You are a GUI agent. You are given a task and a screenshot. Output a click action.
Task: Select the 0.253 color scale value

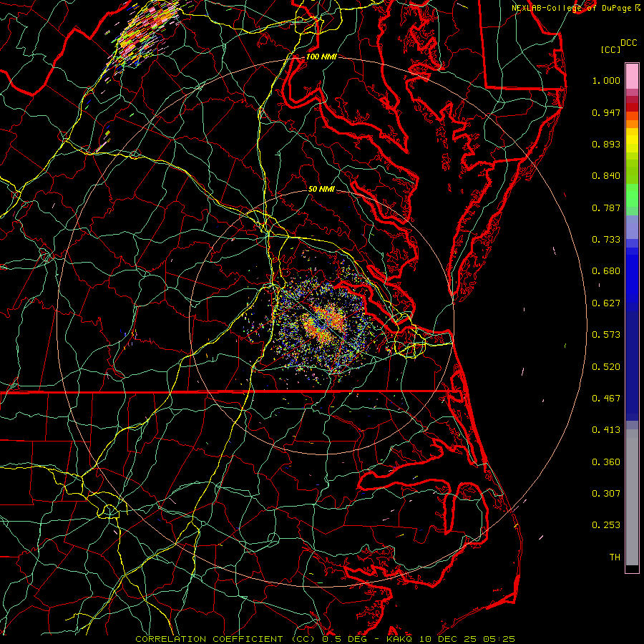point(606,525)
